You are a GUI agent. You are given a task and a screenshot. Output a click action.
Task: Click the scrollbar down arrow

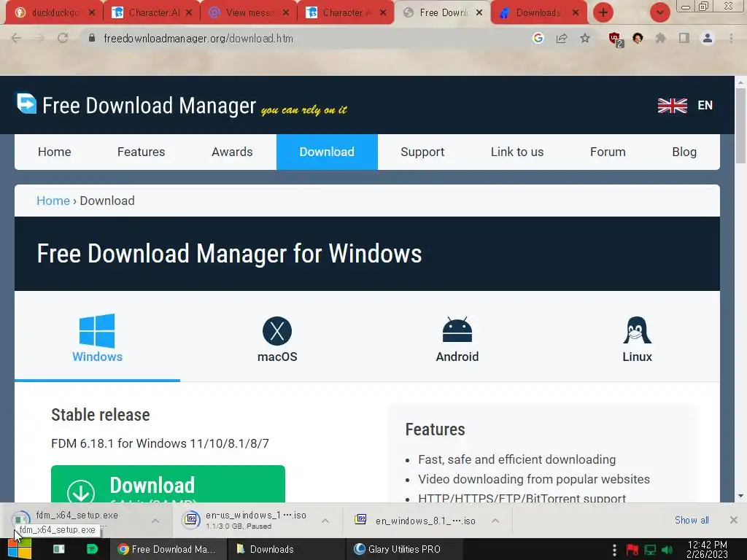[x=740, y=496]
